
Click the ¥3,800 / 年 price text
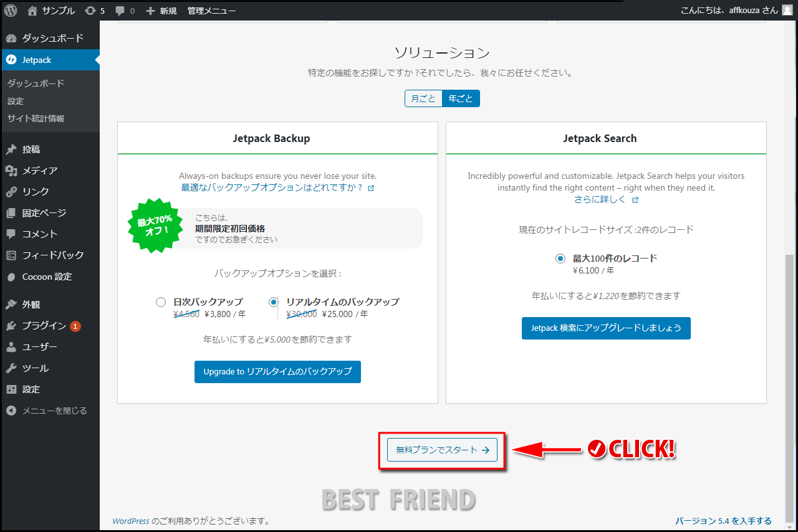coord(225,315)
